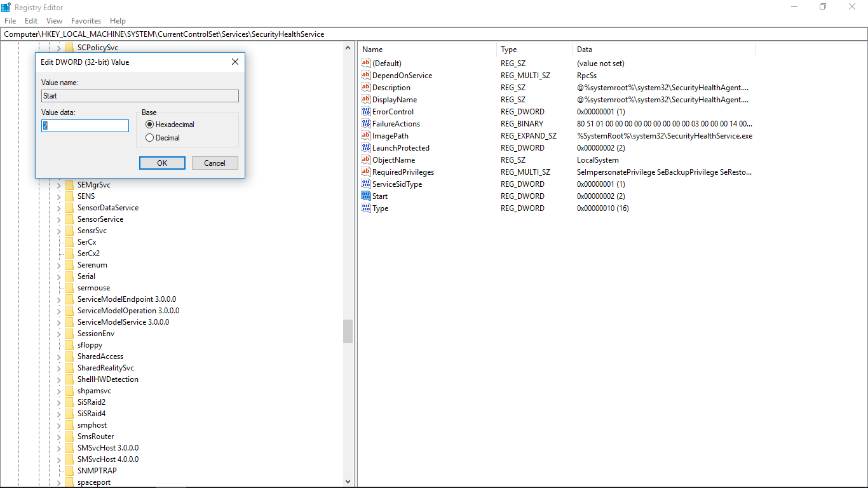The width and height of the screenshot is (868, 488).
Task: Click the folder icon of SCPolicySvc key
Action: pyautogui.click(x=70, y=48)
